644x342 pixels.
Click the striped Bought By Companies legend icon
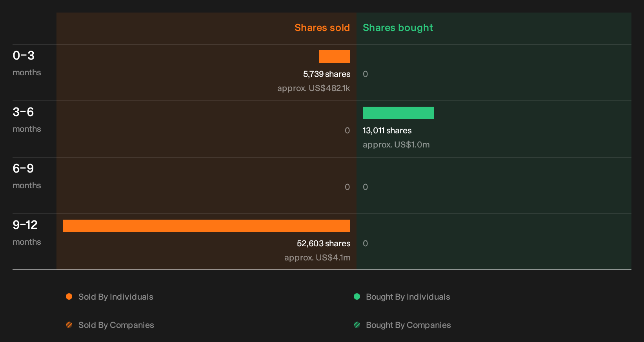357,325
